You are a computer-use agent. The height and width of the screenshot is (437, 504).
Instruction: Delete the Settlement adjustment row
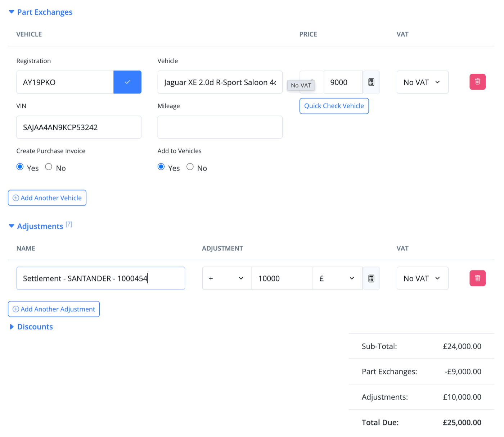(477, 278)
